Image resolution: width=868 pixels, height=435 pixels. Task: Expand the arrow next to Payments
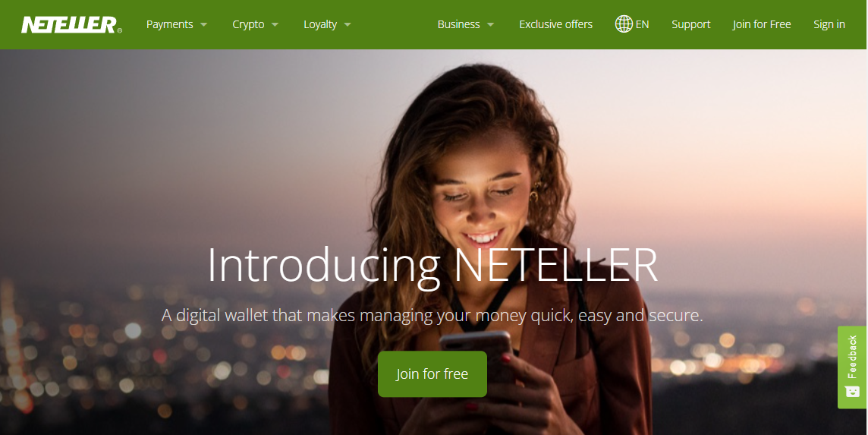point(203,25)
